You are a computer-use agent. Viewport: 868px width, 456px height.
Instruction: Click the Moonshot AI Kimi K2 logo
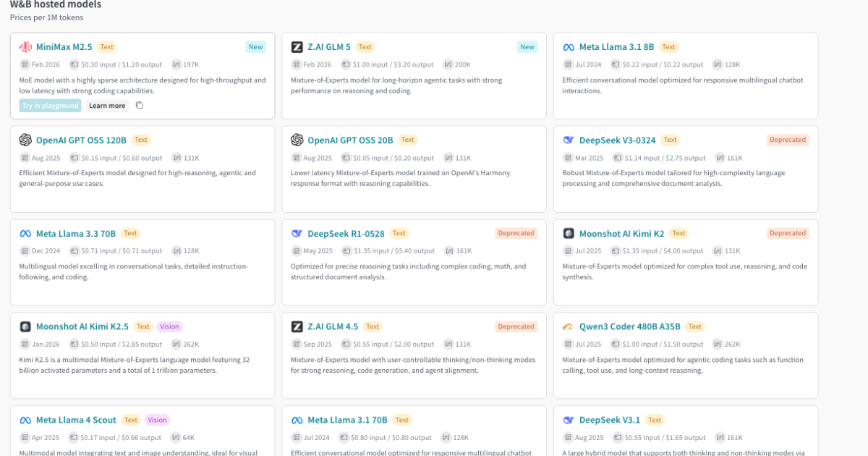point(569,233)
